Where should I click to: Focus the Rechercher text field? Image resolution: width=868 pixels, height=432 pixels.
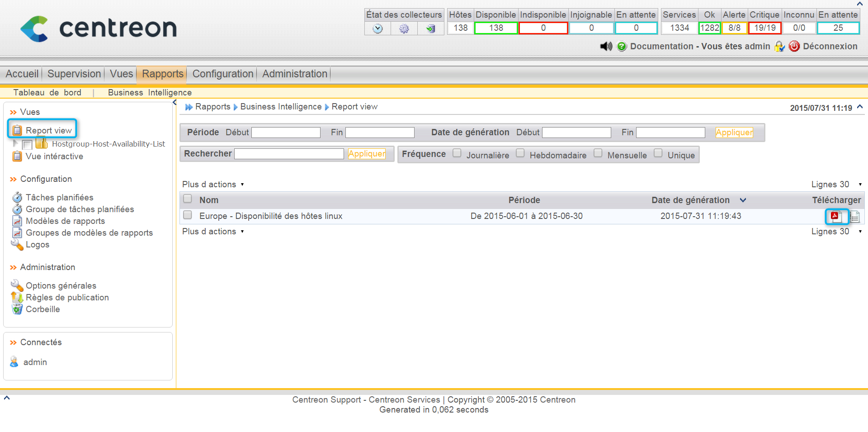pos(289,154)
